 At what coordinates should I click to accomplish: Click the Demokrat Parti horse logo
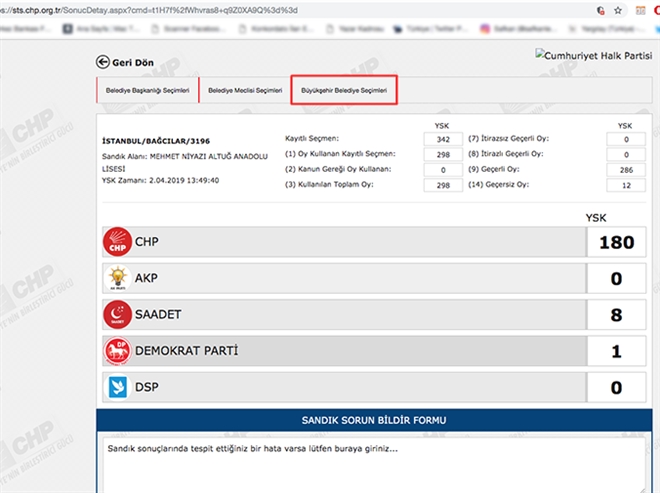click(117, 351)
